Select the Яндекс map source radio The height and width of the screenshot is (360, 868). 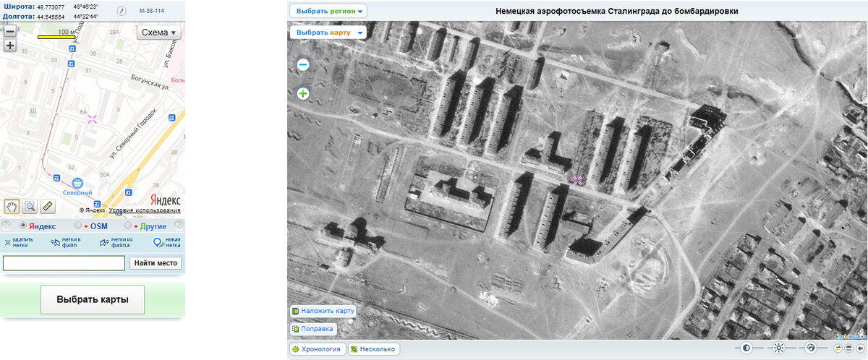(x=23, y=226)
